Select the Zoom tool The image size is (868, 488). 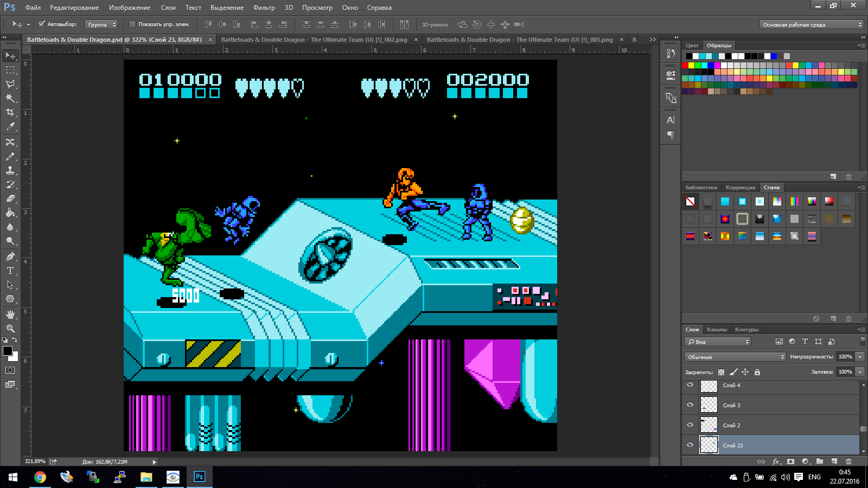(10, 329)
